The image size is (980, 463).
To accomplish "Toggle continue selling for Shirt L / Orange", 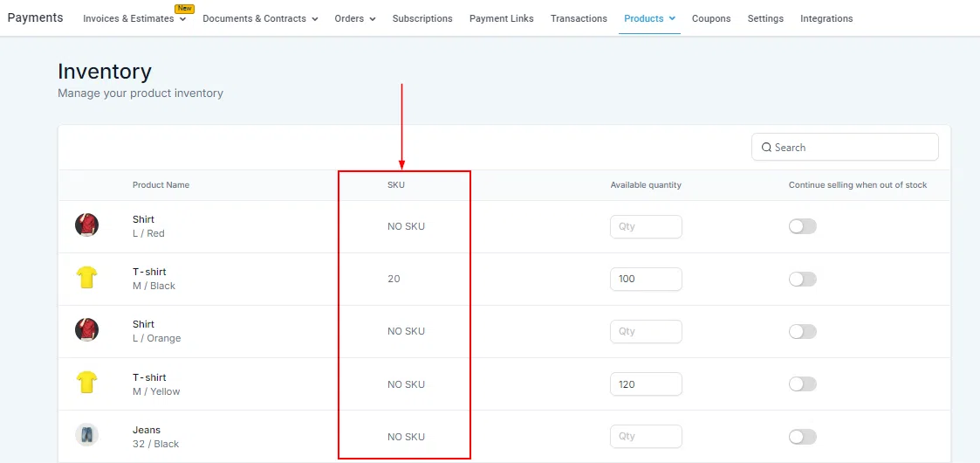I will tap(803, 332).
